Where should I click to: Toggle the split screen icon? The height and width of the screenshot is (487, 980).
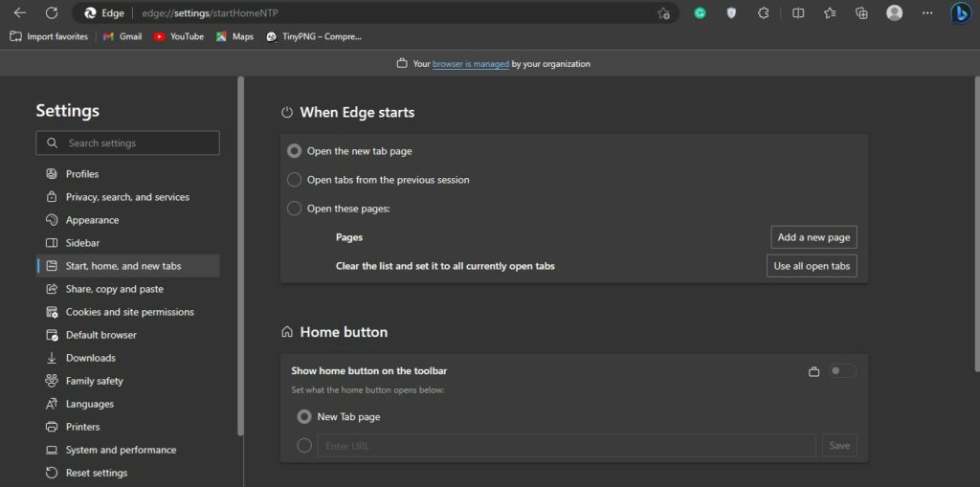pos(798,13)
